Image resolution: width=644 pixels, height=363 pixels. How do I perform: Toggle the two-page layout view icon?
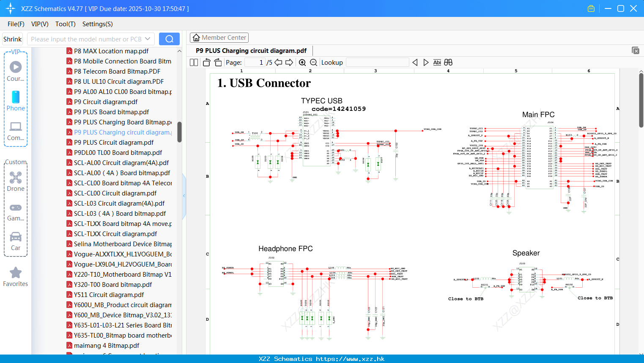pos(194,63)
